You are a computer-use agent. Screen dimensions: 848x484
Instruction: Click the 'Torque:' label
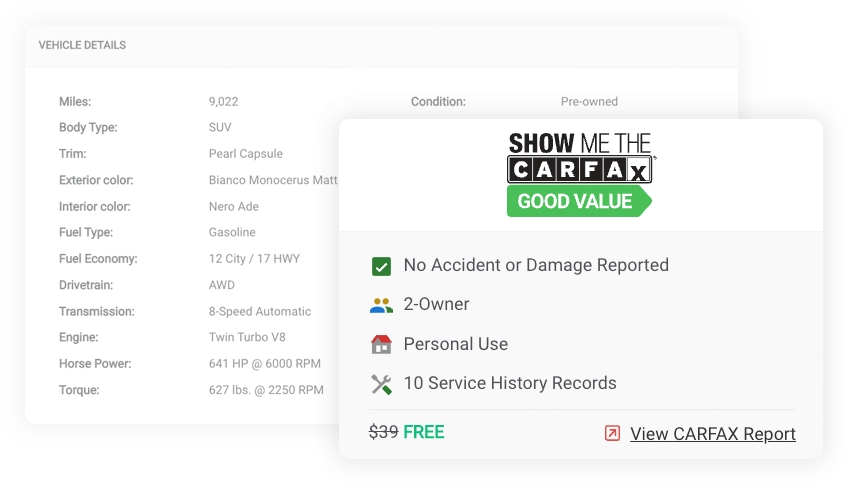[x=79, y=390]
